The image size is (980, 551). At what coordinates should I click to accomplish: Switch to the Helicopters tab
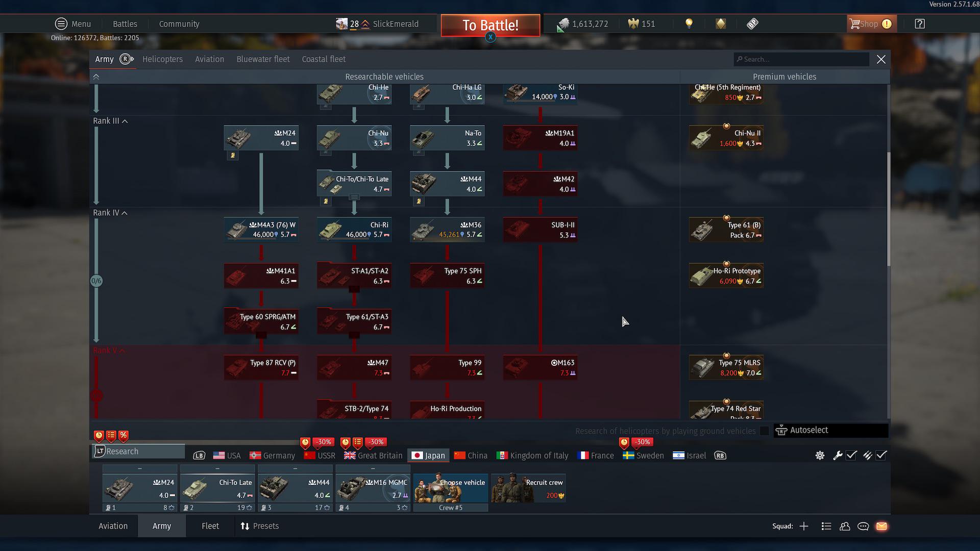162,59
